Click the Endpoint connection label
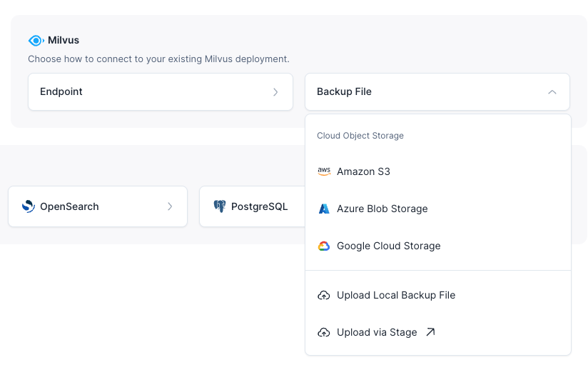 click(61, 92)
